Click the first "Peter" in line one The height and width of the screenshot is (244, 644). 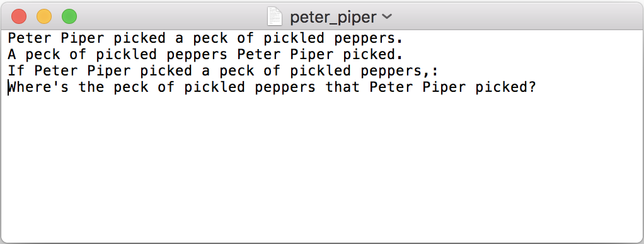pyautogui.click(x=30, y=38)
